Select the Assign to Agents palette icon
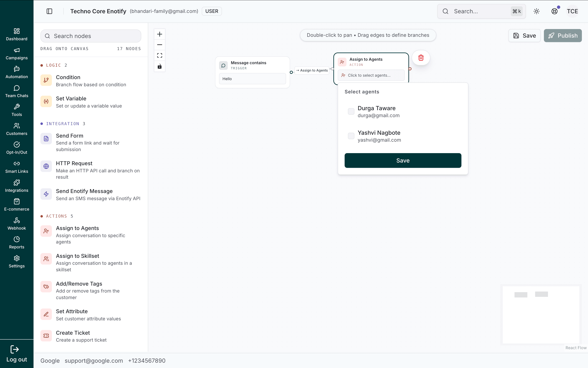The height and width of the screenshot is (368, 588). click(x=46, y=231)
